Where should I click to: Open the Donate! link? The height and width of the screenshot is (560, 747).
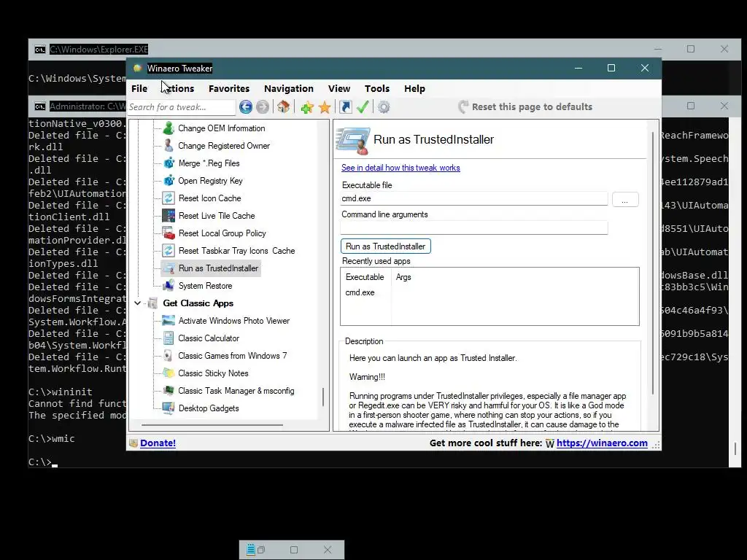point(158,443)
